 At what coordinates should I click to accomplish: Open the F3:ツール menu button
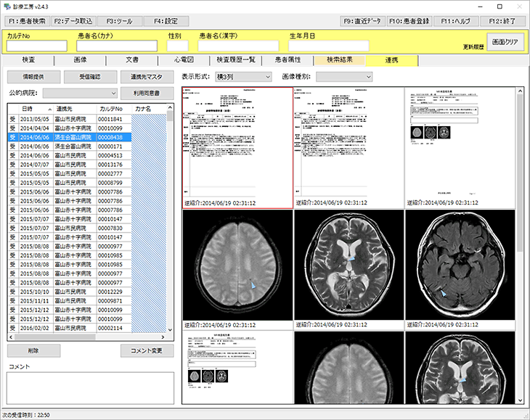[x=120, y=21]
